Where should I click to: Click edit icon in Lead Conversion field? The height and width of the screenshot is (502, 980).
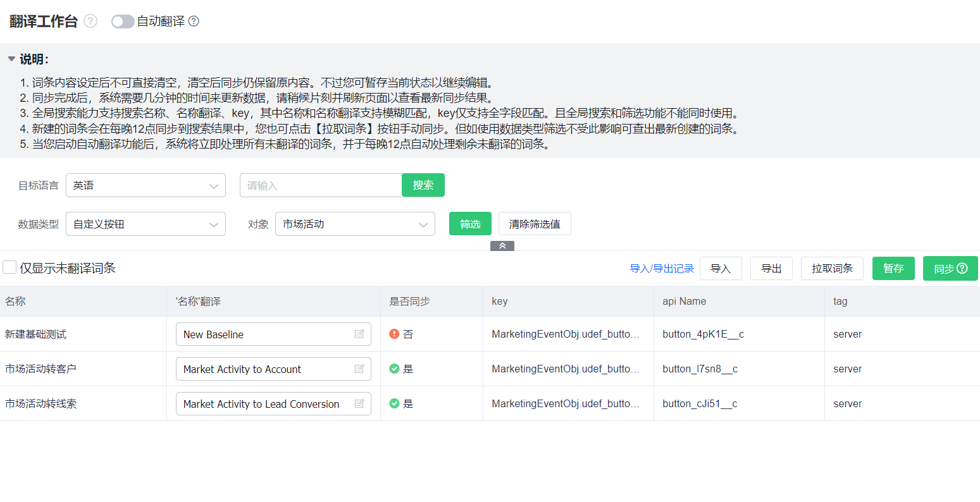[359, 403]
